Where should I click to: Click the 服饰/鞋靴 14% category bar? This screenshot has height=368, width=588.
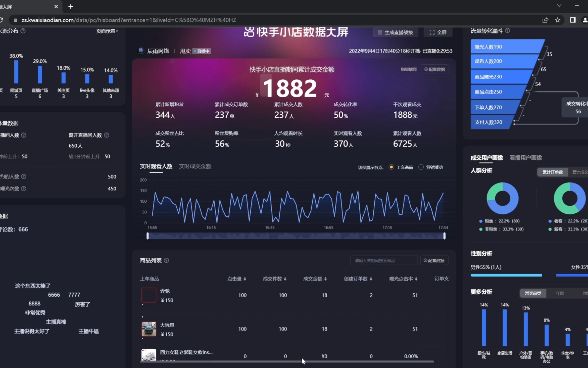(484, 328)
